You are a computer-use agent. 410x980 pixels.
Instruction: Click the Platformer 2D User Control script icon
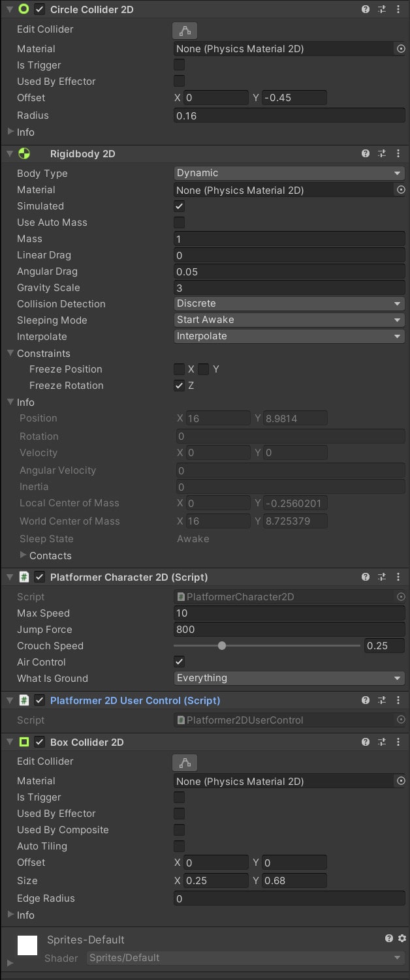(x=24, y=700)
